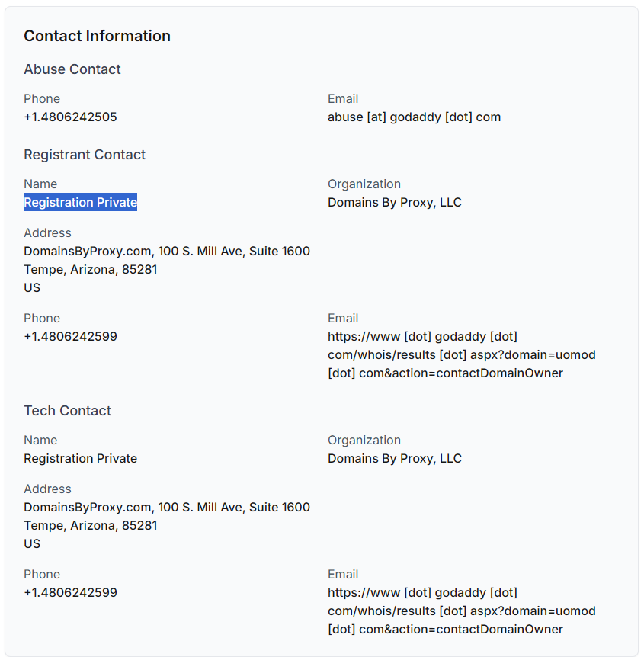This screenshot has width=644, height=657.
Task: Click the abuse [at] godaddy [dot] com email
Action: tap(414, 117)
